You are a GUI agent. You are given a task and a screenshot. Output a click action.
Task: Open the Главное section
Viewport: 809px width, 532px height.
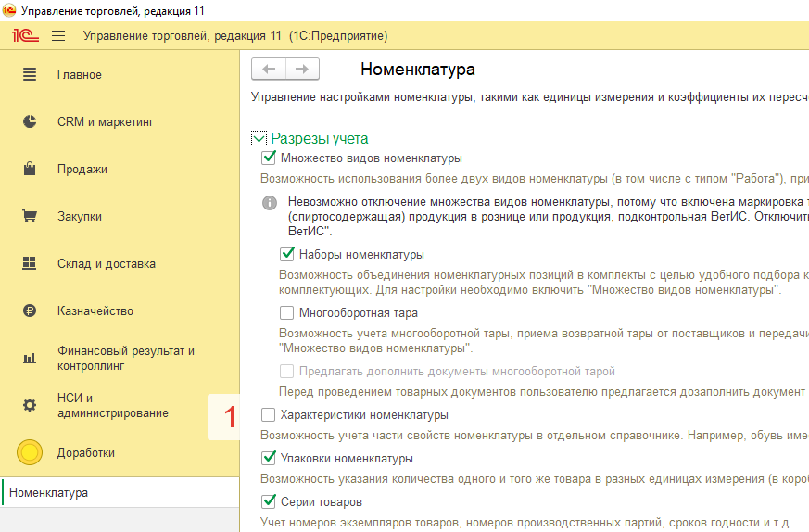[x=80, y=75]
